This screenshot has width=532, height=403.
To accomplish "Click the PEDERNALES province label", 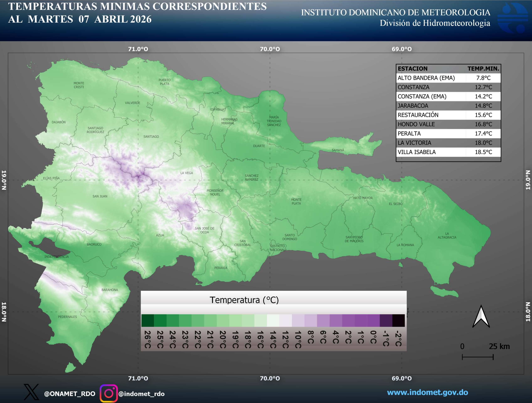I will [x=67, y=317].
